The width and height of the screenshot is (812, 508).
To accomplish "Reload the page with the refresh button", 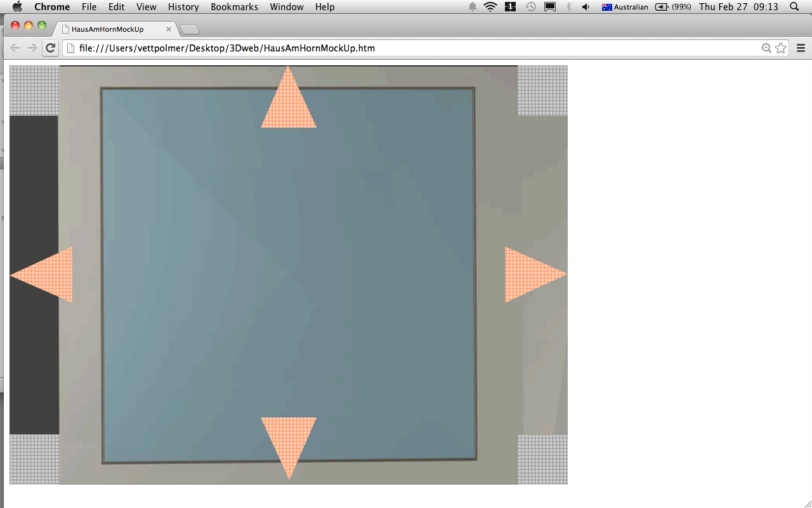I will click(x=50, y=48).
